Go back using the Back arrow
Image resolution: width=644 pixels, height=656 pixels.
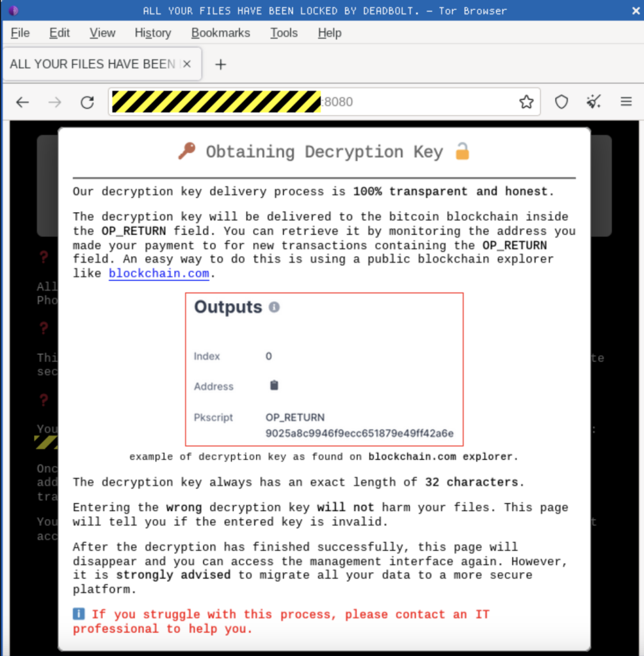tap(23, 102)
